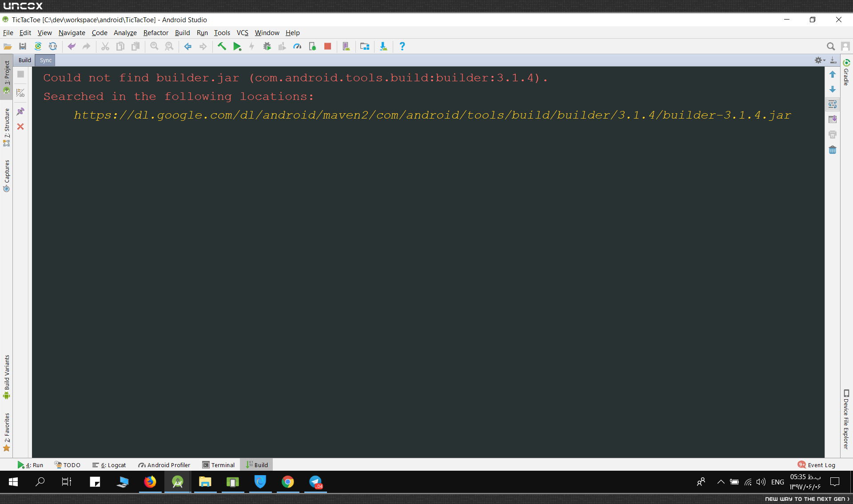853x504 pixels.
Task: Clear build output with the trash icon
Action: [833, 150]
